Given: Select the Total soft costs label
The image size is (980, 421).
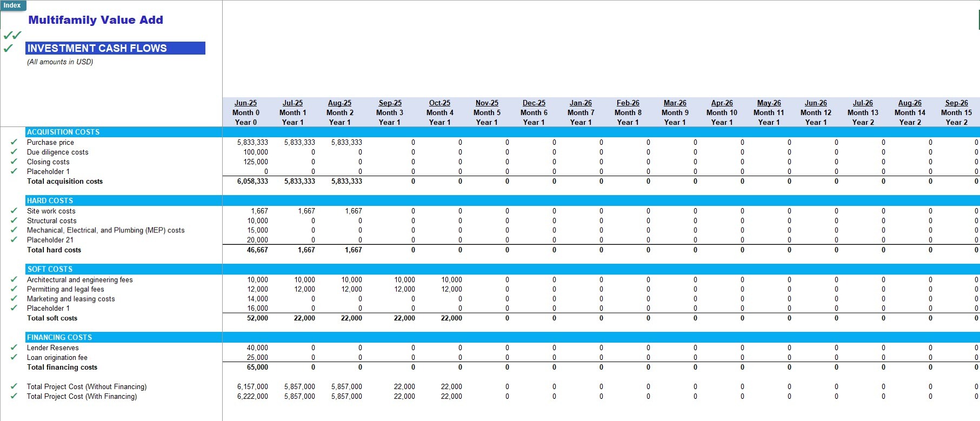Looking at the screenshot, I should click(52, 318).
